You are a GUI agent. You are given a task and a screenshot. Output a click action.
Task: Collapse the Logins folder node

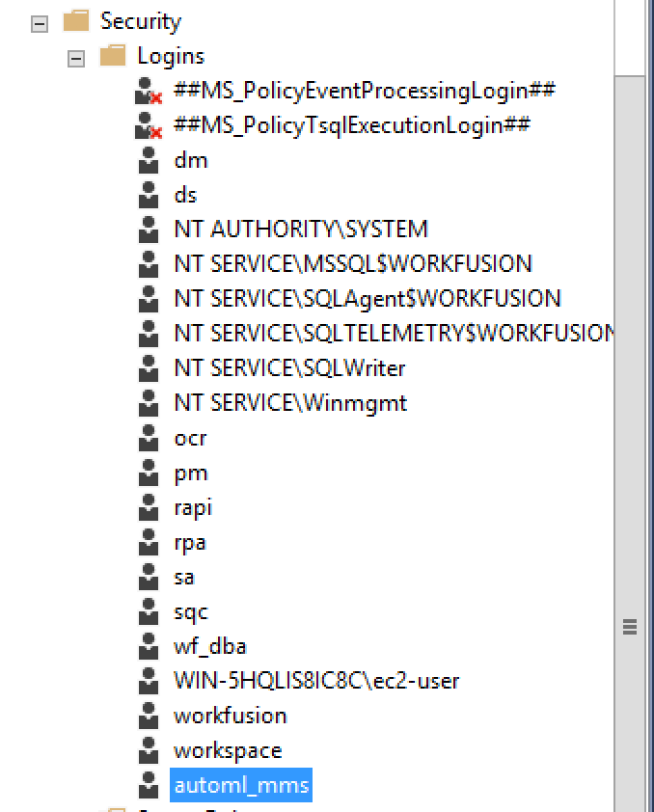tap(75, 59)
